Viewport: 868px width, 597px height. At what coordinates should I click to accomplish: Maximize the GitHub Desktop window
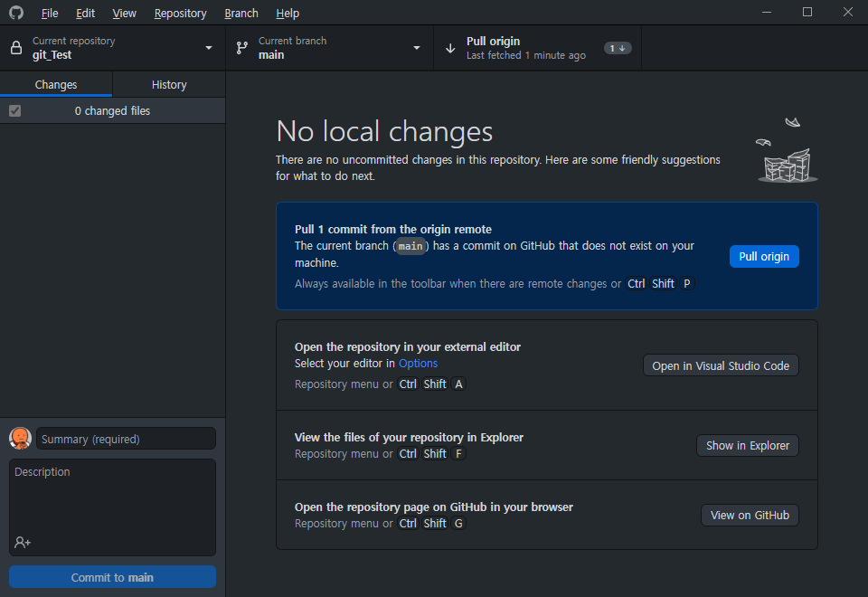[807, 12]
